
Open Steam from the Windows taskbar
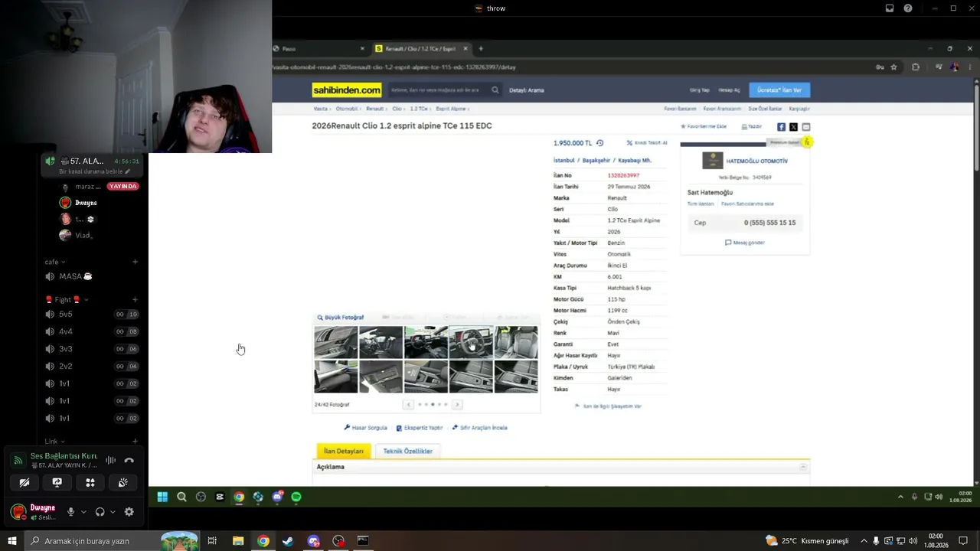coord(288,541)
